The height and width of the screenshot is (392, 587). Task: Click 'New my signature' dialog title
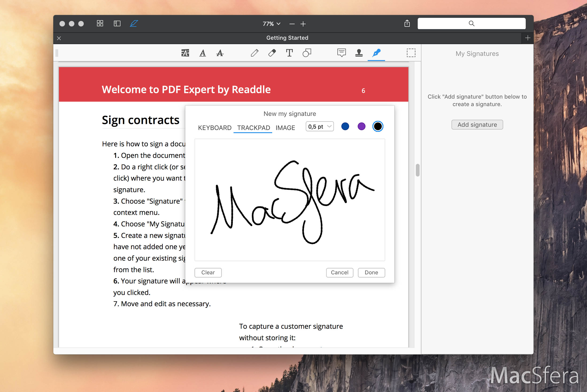click(290, 114)
